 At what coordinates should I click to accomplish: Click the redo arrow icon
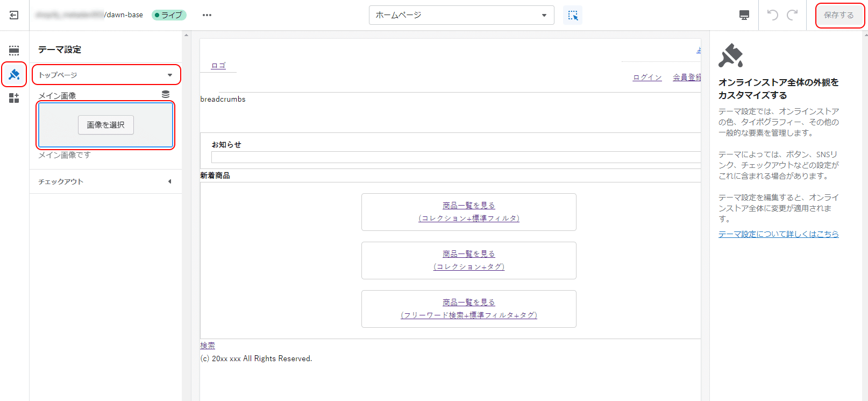point(792,15)
